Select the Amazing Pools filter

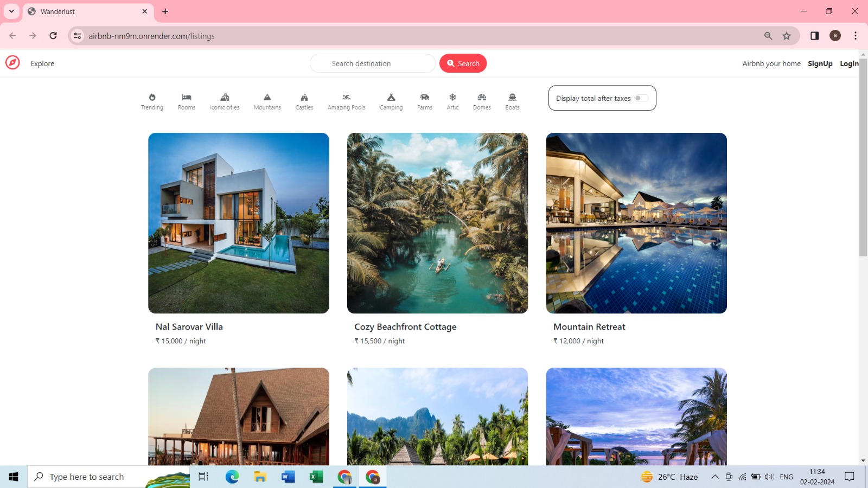[346, 101]
